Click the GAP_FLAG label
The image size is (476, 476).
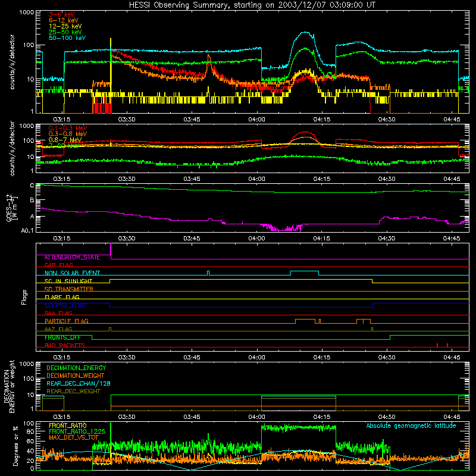pyautogui.click(x=58, y=265)
